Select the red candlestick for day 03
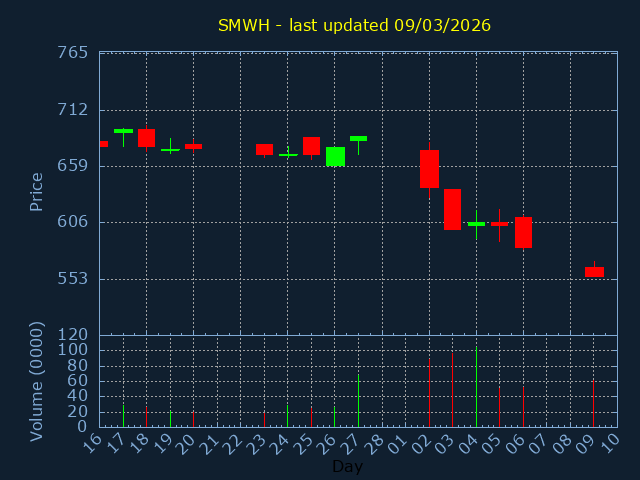The width and height of the screenshot is (640, 480). click(x=452, y=209)
